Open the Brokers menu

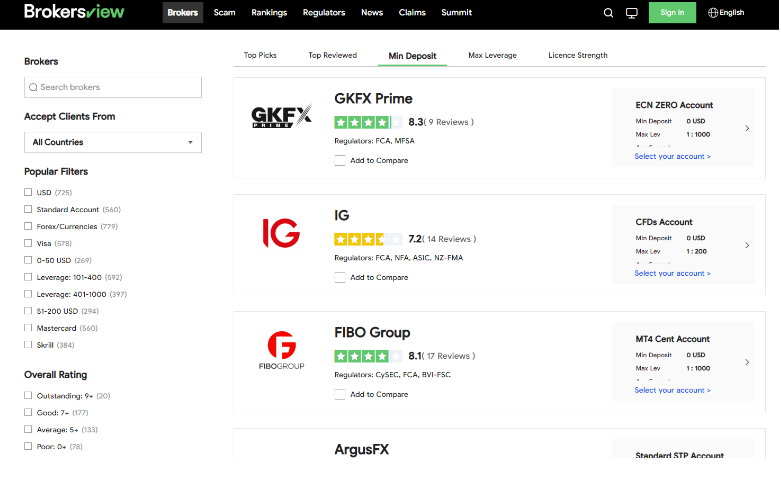183,12
